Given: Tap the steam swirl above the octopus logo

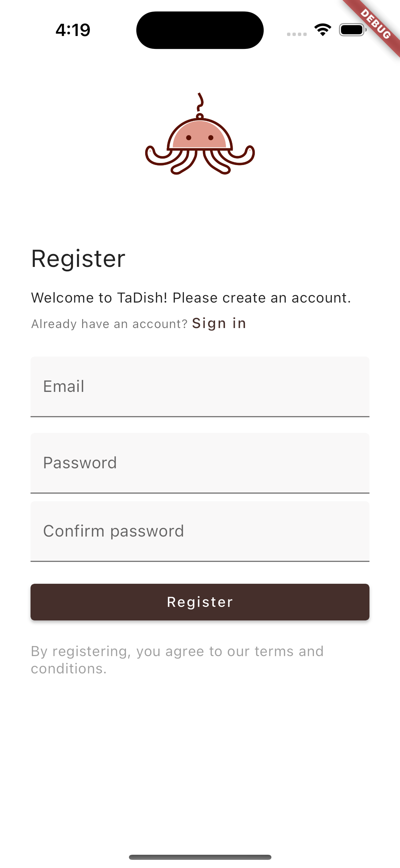Looking at the screenshot, I should pyautogui.click(x=200, y=101).
